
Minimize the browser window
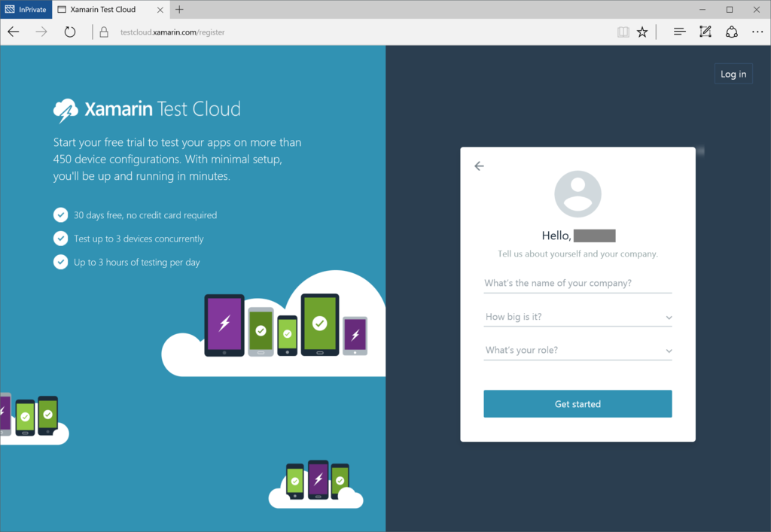(702, 9)
